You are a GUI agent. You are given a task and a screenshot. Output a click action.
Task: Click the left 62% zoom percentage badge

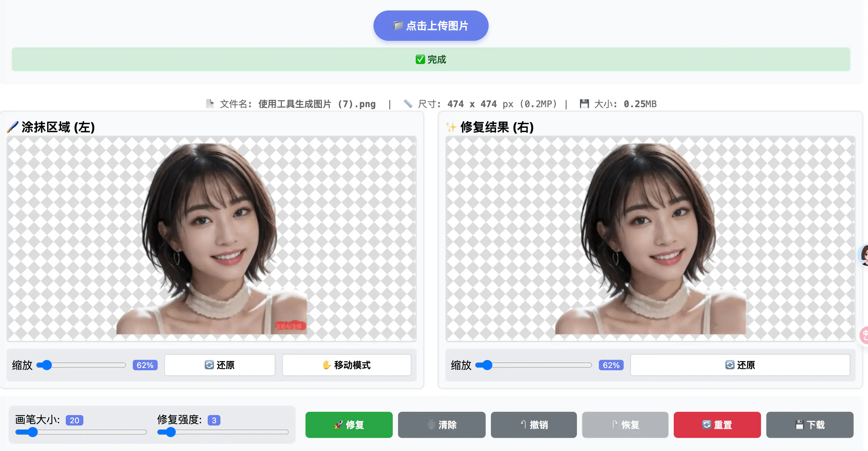(x=145, y=365)
